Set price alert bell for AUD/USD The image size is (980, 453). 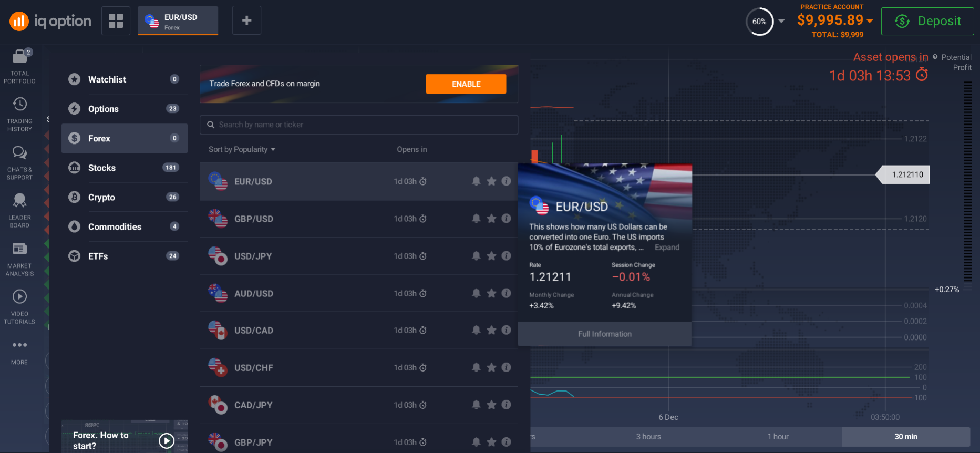[476, 293]
